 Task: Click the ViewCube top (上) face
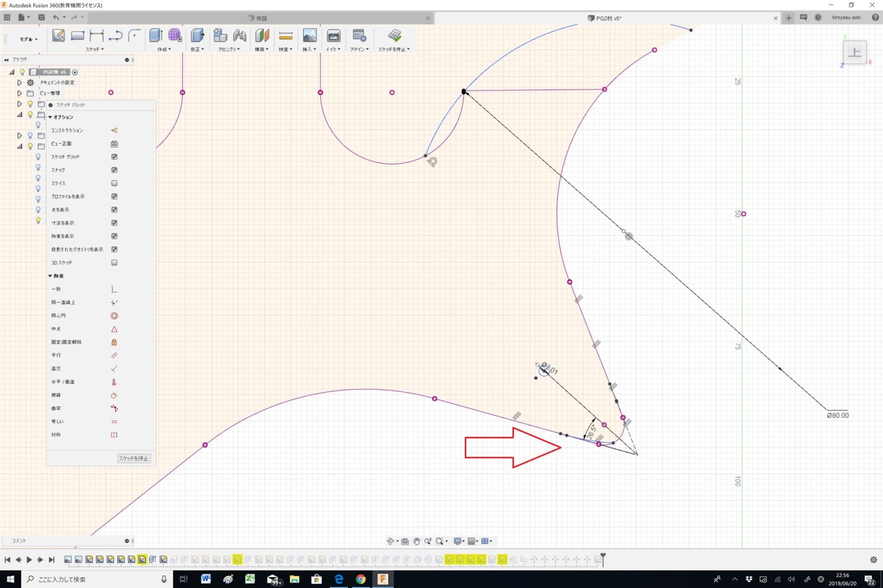pyautogui.click(x=855, y=53)
